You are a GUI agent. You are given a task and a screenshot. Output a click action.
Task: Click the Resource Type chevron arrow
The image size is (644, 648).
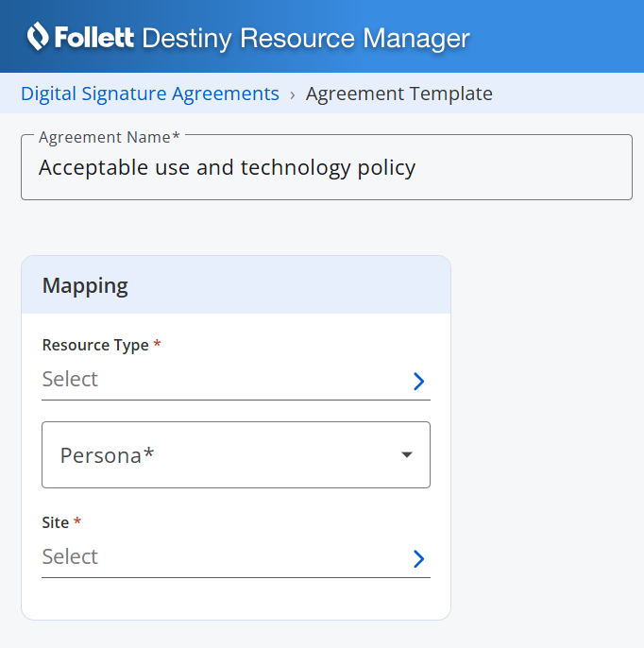[x=418, y=381]
